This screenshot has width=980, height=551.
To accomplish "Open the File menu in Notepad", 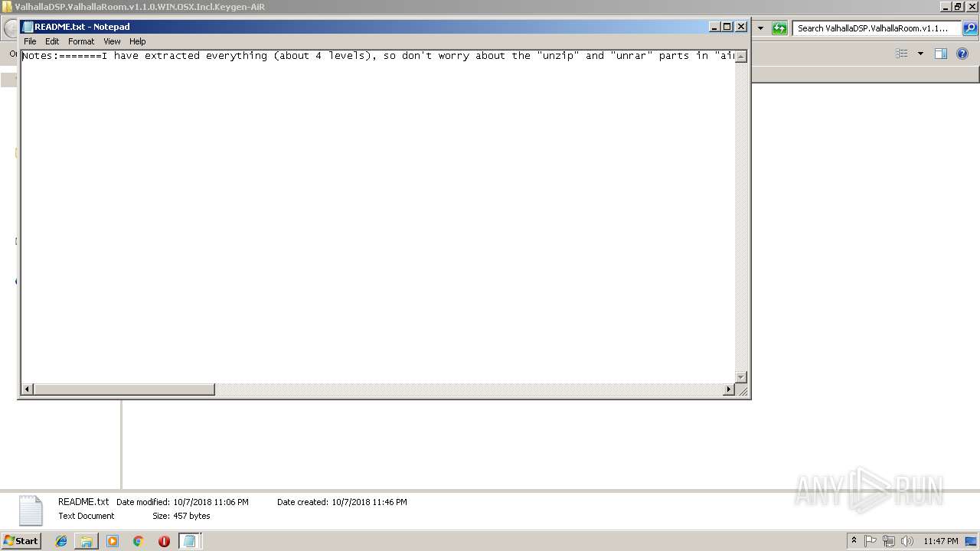I will 30,41.
